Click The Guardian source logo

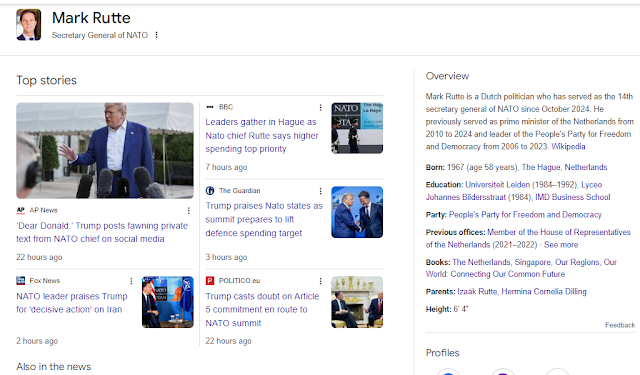click(210, 191)
